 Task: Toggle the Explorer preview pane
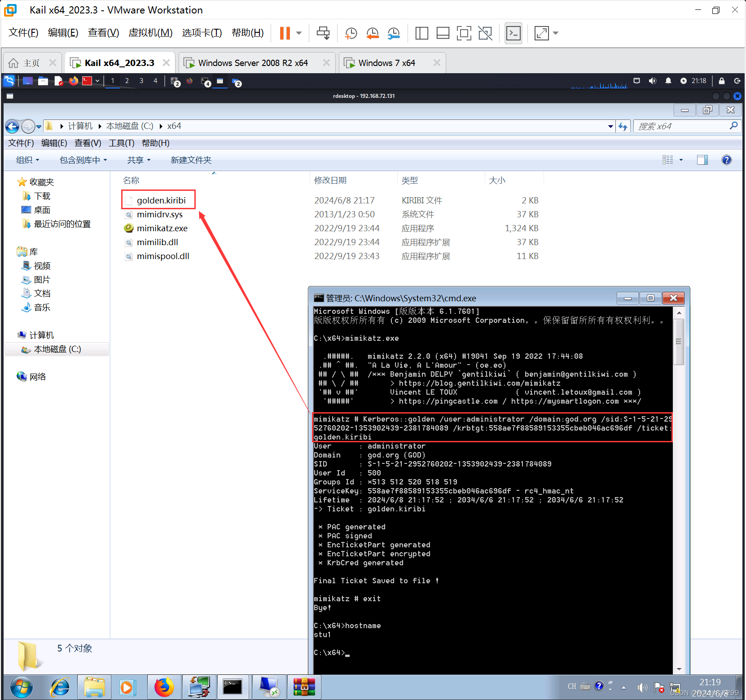[x=702, y=160]
